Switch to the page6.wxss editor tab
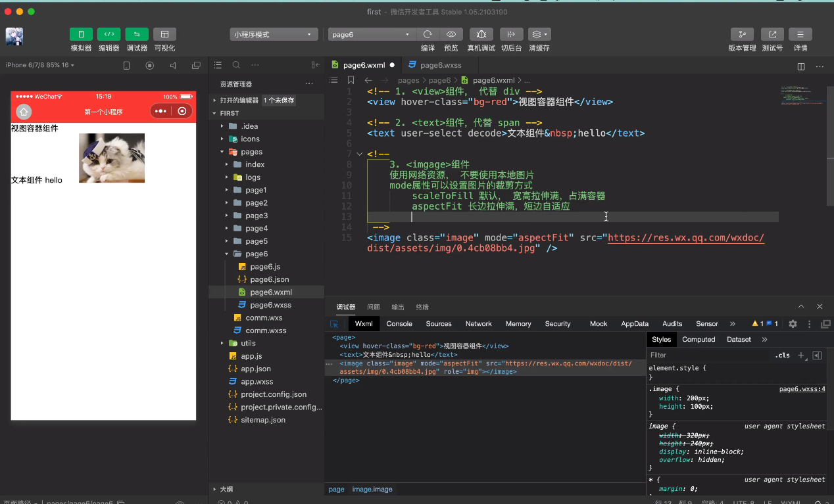 (440, 65)
